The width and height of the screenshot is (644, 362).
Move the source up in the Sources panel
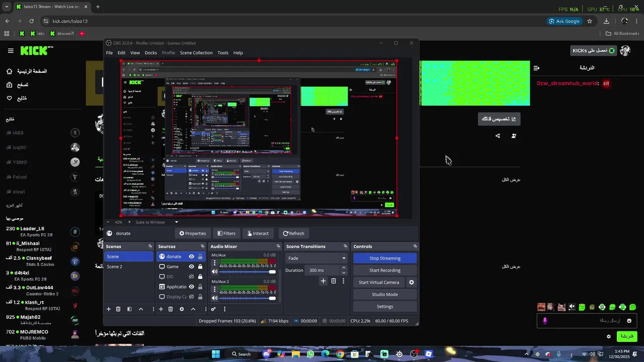point(193,309)
